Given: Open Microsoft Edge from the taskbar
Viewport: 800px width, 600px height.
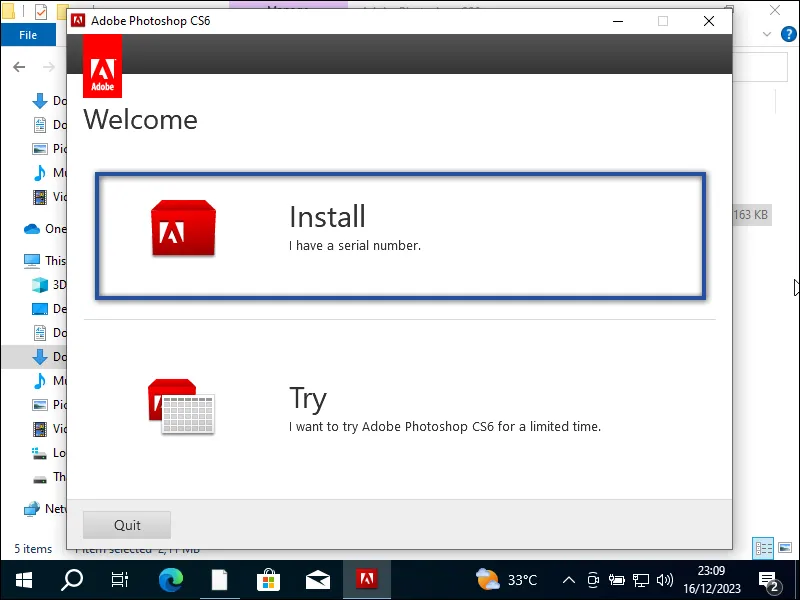Looking at the screenshot, I should [x=170, y=578].
